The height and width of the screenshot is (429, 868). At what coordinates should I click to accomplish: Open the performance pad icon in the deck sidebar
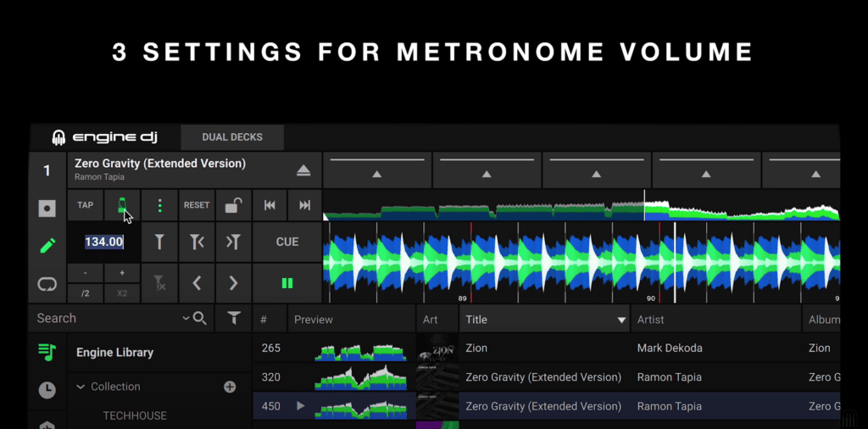tap(47, 208)
